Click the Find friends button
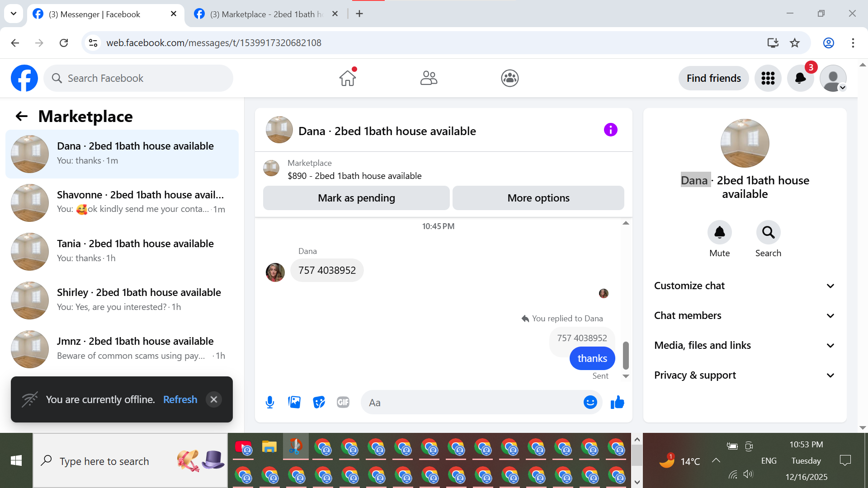This screenshot has width=868, height=488. [714, 78]
